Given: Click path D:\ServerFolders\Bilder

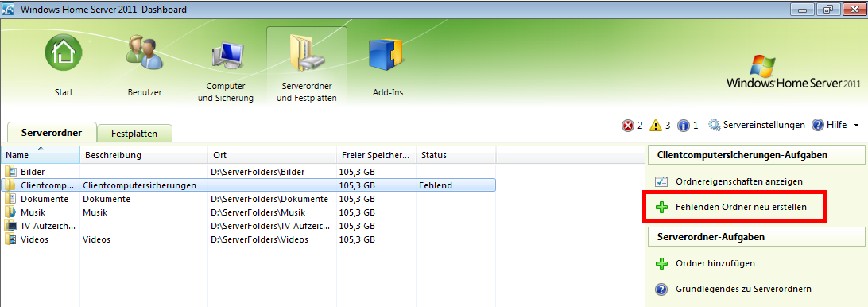Looking at the screenshot, I should [x=258, y=172].
